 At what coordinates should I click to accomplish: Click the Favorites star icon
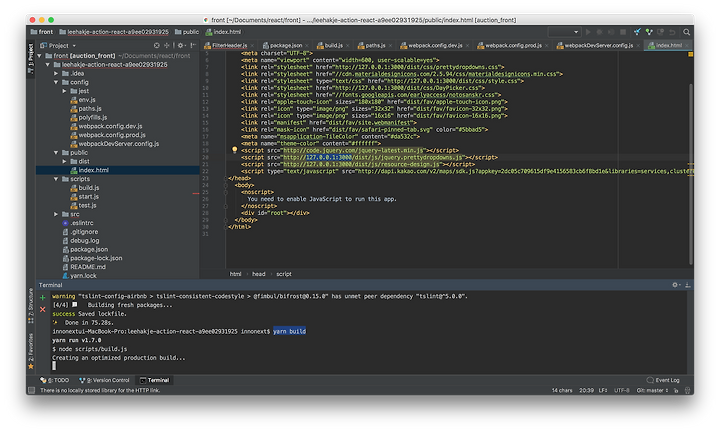point(31,366)
